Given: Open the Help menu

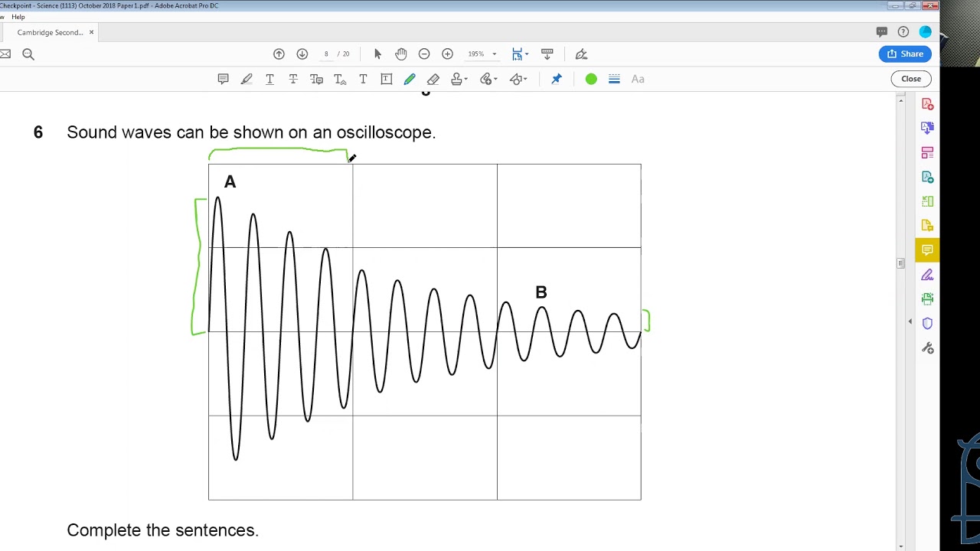Looking at the screenshot, I should [18, 17].
